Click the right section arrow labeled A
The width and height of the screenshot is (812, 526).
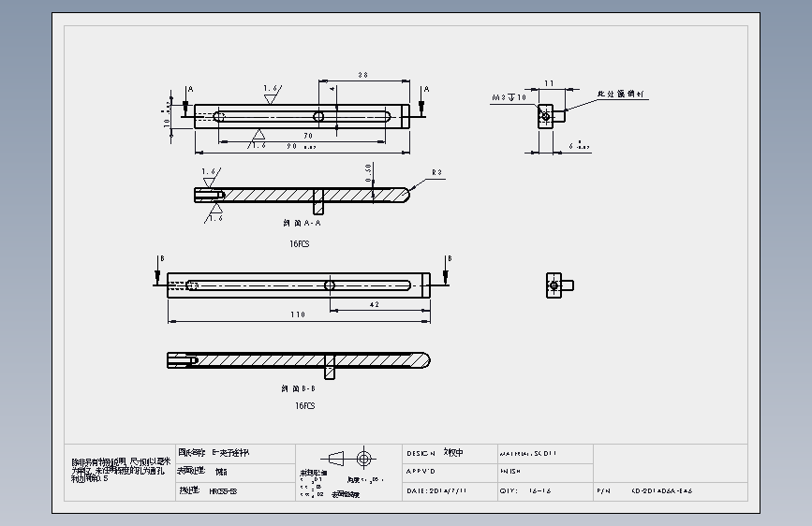click(423, 102)
